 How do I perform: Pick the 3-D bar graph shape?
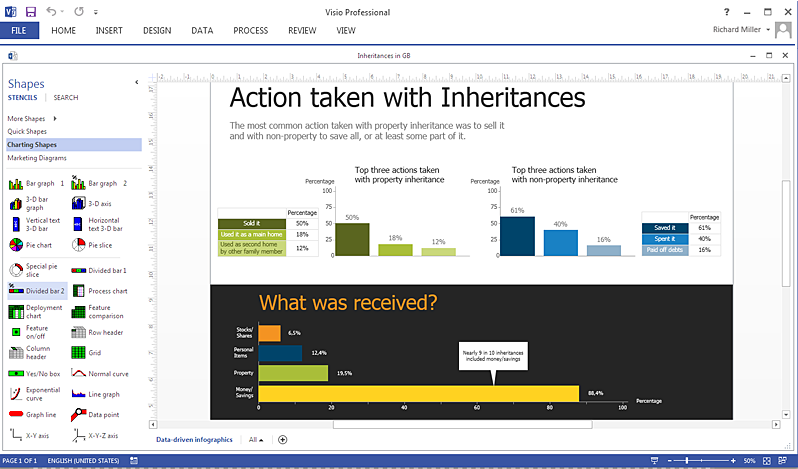(x=30, y=203)
